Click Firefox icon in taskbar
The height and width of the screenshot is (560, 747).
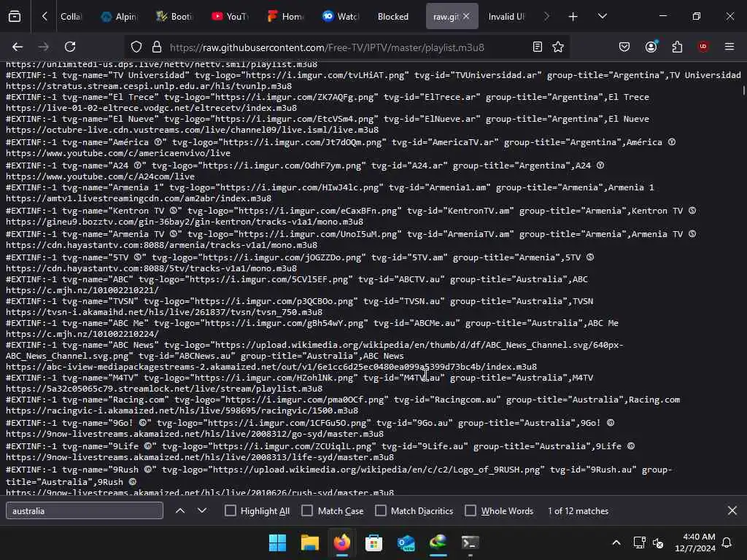[341, 542]
